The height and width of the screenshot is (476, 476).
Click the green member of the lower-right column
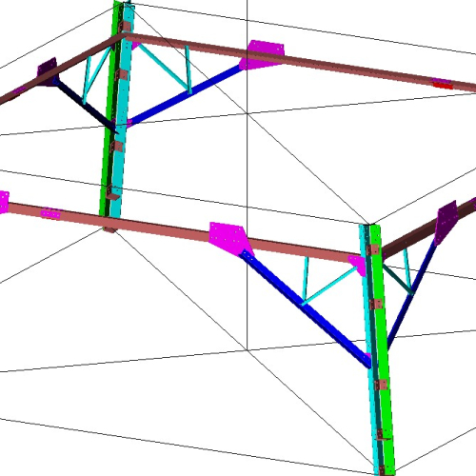(x=384, y=349)
